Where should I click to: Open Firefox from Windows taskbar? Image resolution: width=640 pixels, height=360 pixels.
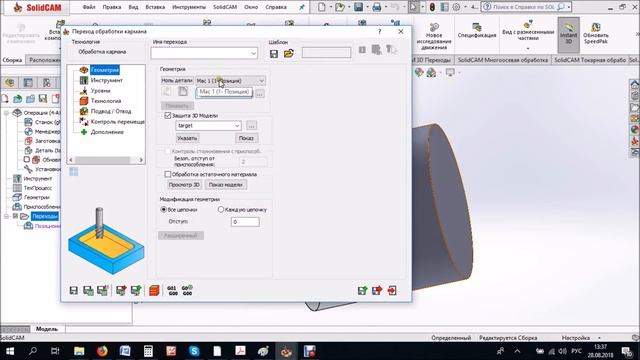pos(102,351)
